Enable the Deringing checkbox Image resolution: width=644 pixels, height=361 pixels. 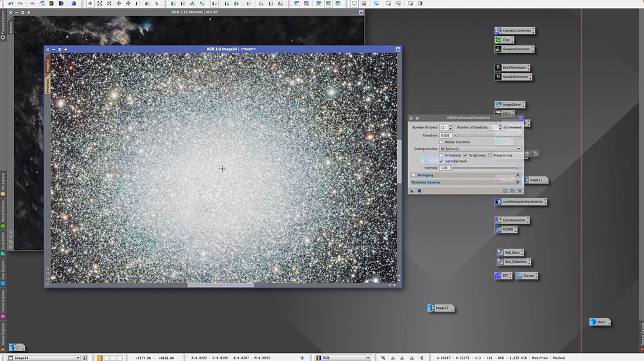point(413,175)
